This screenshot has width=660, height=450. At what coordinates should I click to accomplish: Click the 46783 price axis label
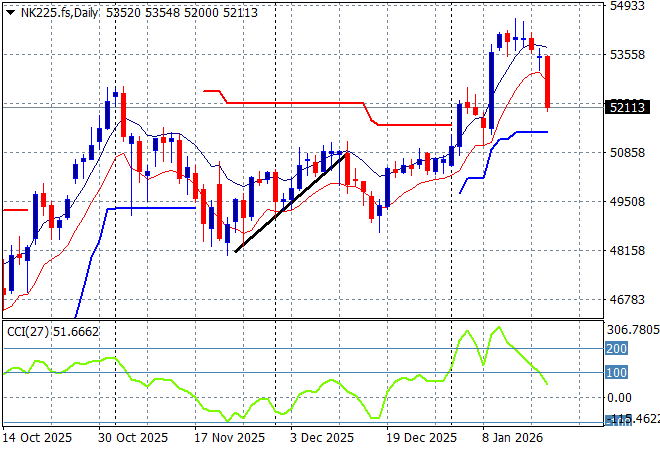tap(629, 299)
